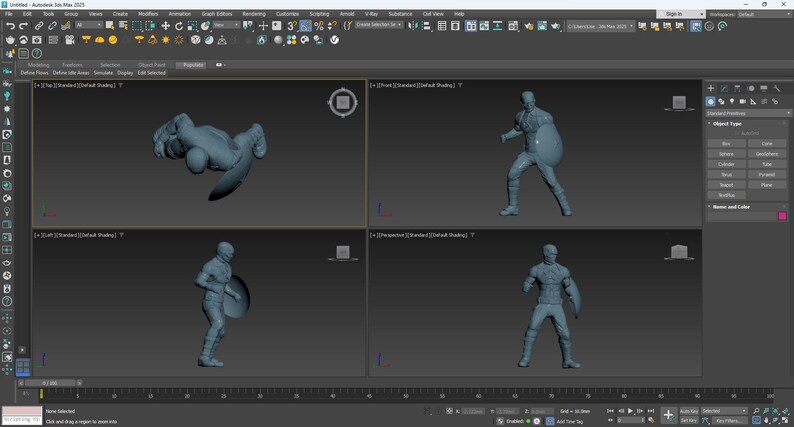Create a Sphere primitive
This screenshot has height=427, width=794.
pyautogui.click(x=726, y=154)
